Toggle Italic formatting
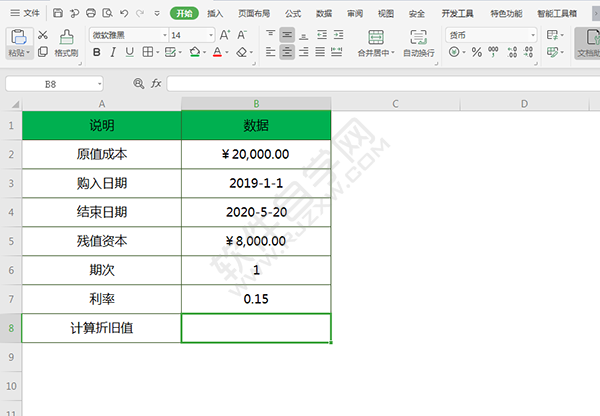 click(113, 52)
